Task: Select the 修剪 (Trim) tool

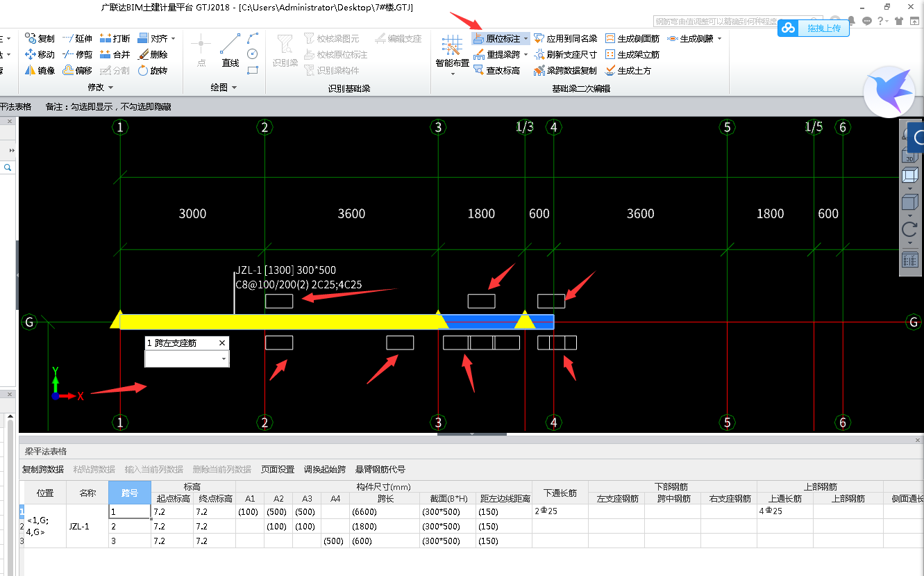Action: pos(77,54)
